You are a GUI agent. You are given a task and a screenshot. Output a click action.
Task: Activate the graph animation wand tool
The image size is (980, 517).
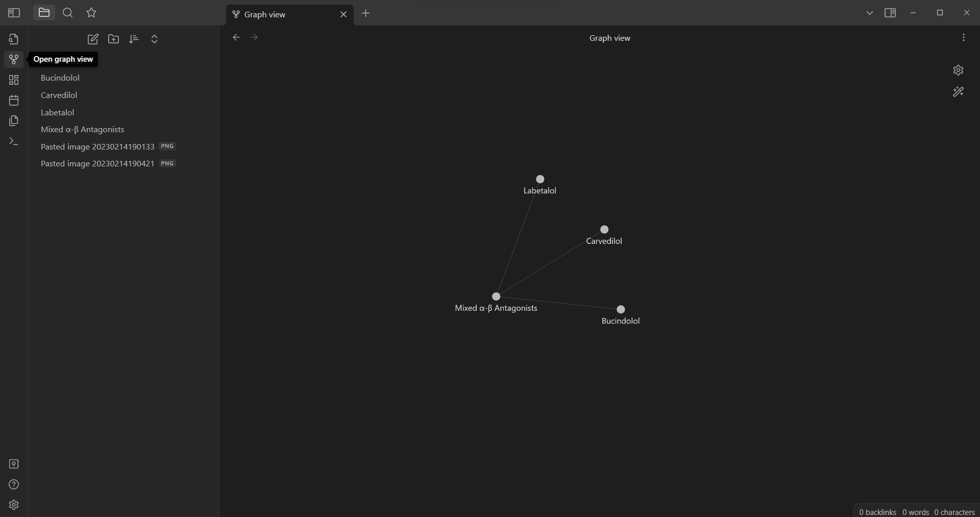point(958,92)
